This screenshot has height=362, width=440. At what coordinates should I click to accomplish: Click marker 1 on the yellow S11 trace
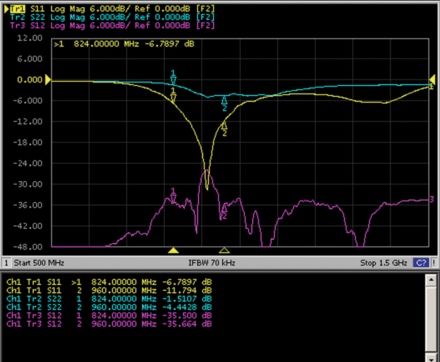coord(173,96)
